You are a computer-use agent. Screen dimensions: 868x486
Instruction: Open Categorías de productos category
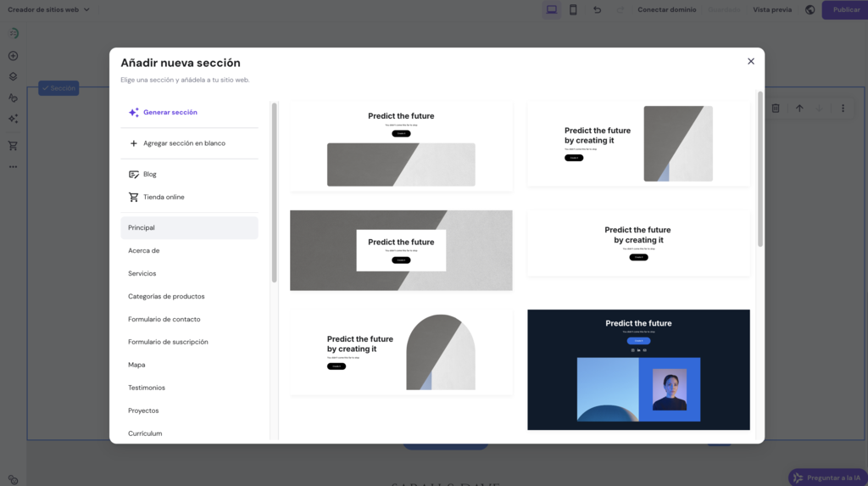[x=189, y=297]
